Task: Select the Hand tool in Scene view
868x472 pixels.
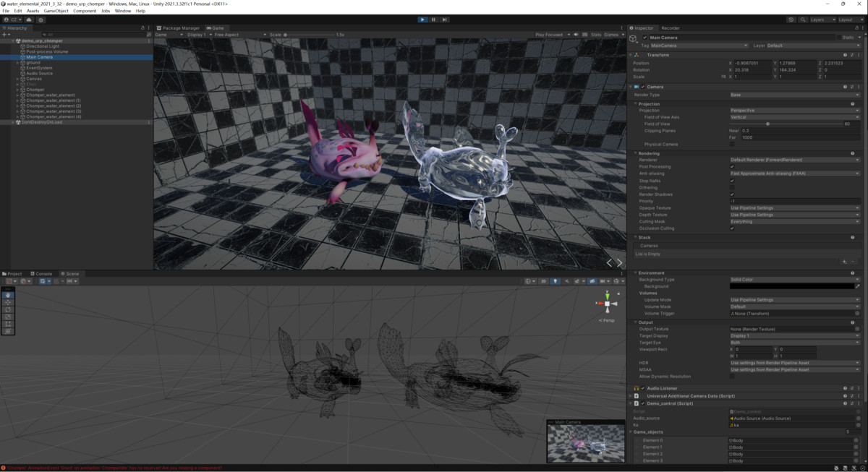Action: (x=9, y=295)
